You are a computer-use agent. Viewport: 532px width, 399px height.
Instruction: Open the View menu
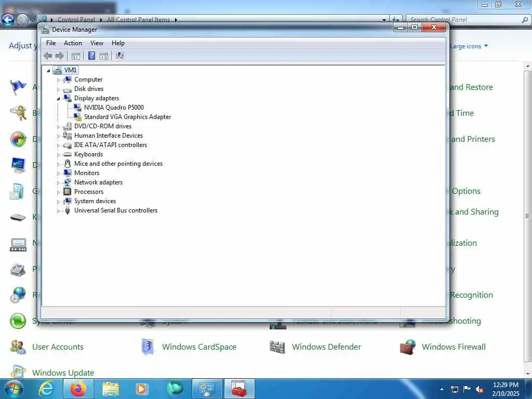coord(97,43)
